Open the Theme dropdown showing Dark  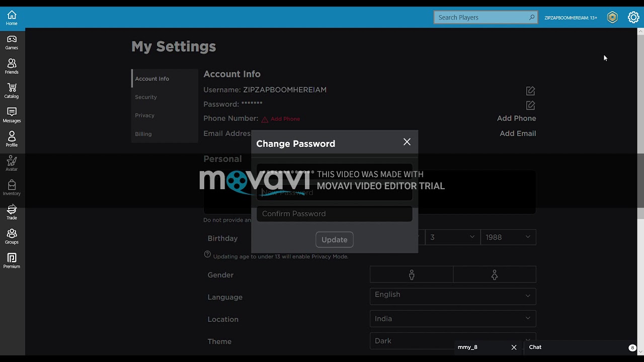[x=453, y=341]
